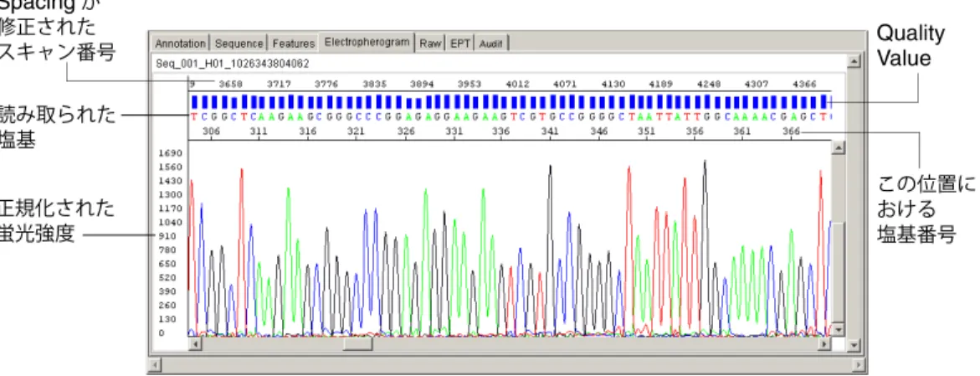
Task: Click base number 321
Action: pyautogui.click(x=357, y=132)
